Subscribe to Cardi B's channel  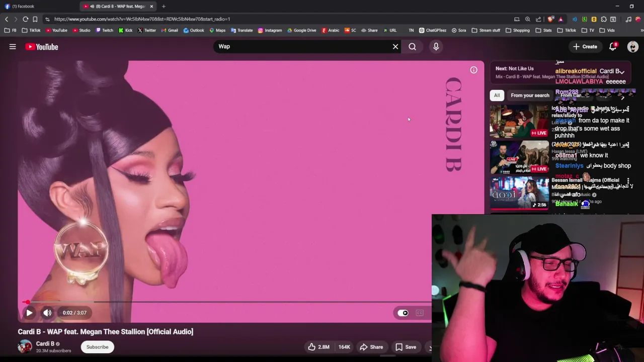pos(97,347)
